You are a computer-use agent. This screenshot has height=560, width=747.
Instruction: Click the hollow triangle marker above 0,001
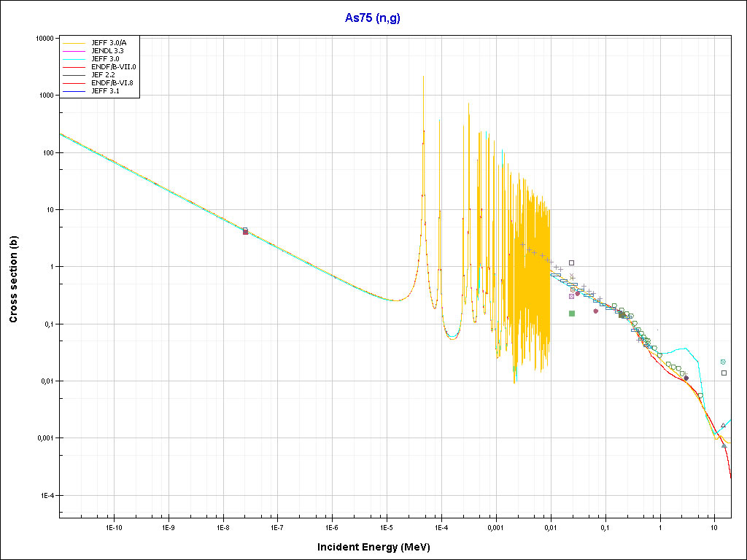coord(723,426)
